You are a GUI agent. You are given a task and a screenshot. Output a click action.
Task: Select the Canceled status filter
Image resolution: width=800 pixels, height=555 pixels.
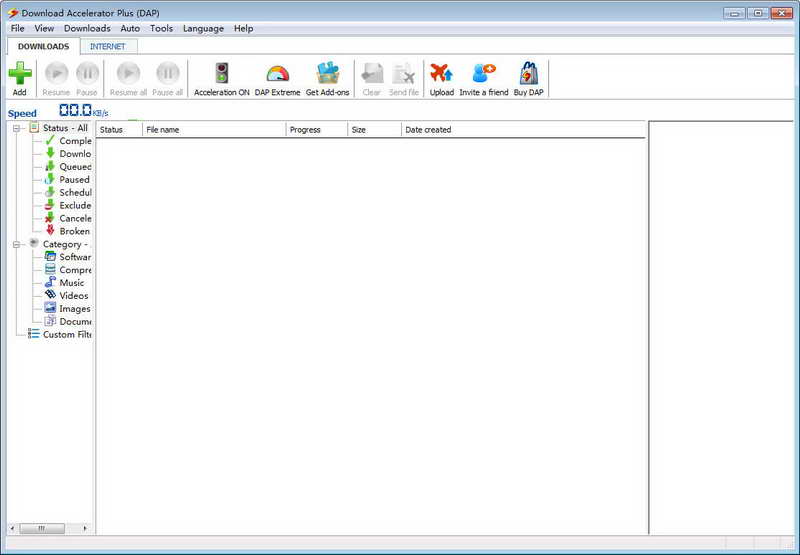click(68, 218)
